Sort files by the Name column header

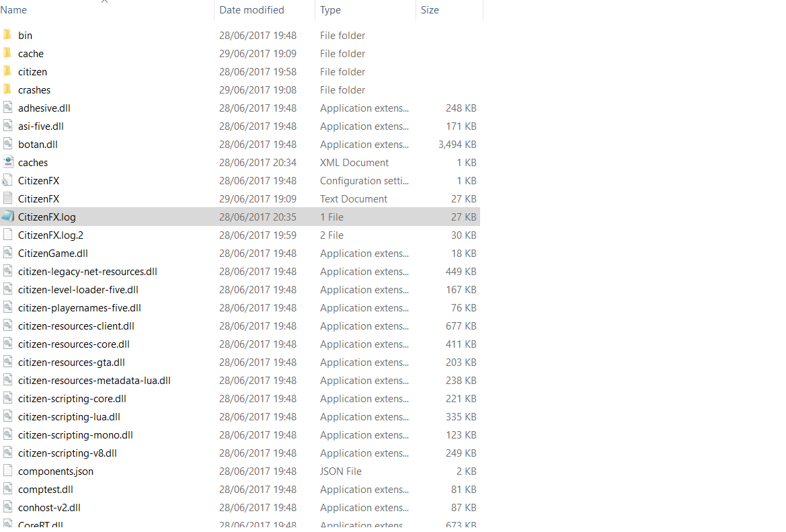point(13,10)
